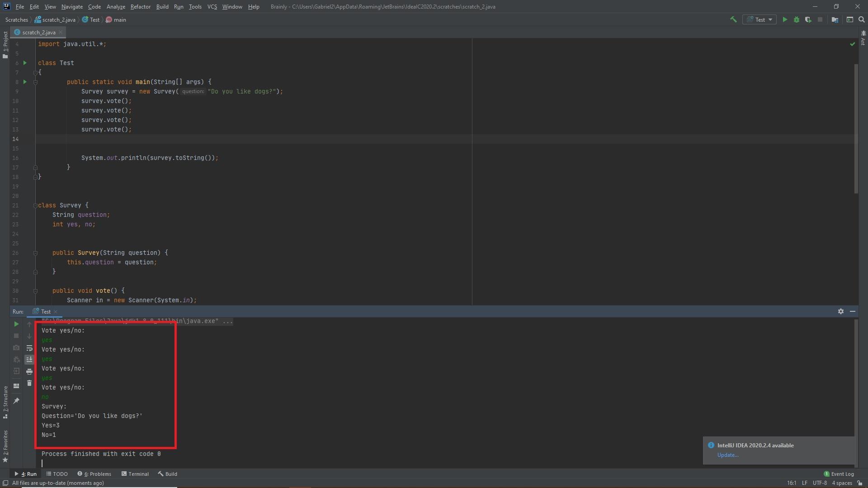This screenshot has width=868, height=488.
Task: Toggle scroll to end of console
Action: click(x=29, y=360)
